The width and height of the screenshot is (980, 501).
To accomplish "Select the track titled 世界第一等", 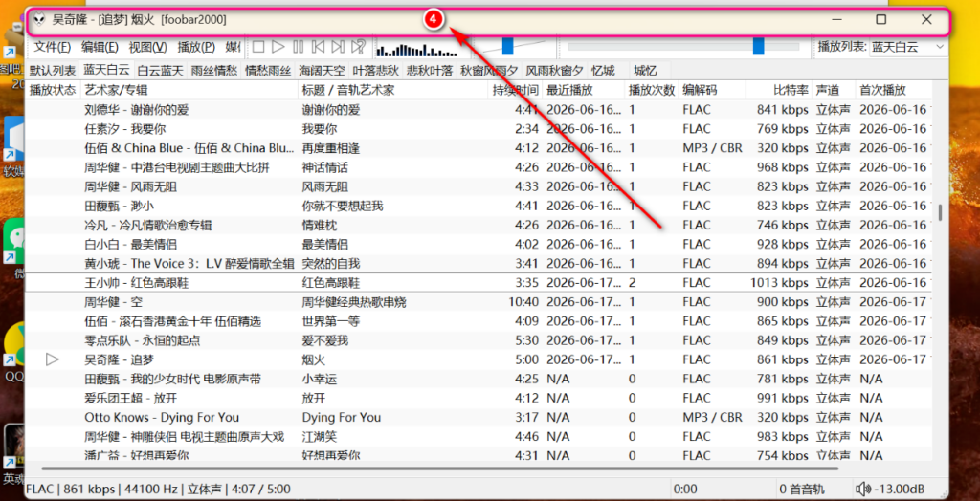I will point(479,321).
